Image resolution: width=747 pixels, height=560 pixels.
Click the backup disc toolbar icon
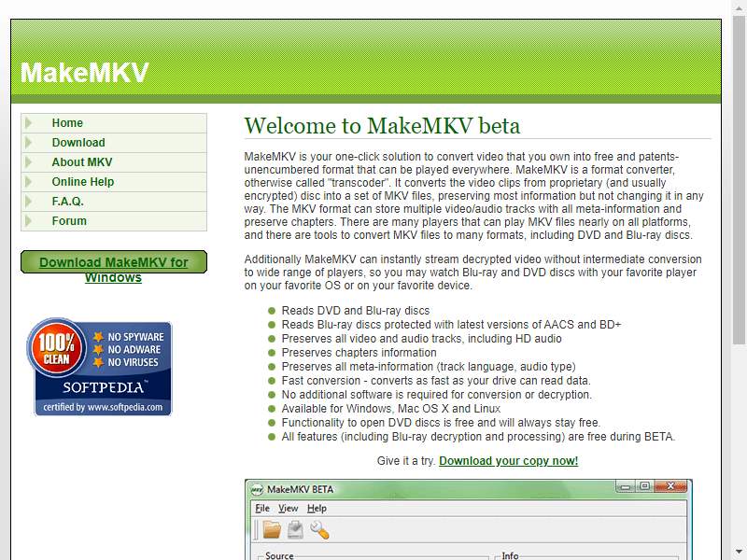pyautogui.click(x=295, y=529)
